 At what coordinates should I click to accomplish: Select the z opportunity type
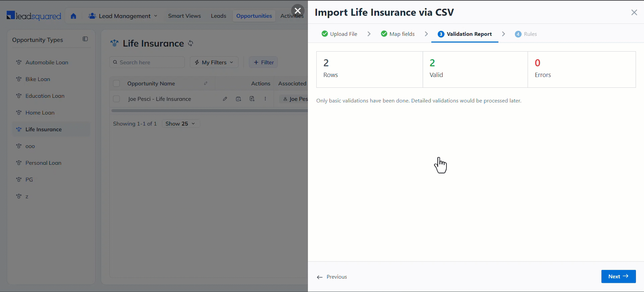pyautogui.click(x=51, y=196)
